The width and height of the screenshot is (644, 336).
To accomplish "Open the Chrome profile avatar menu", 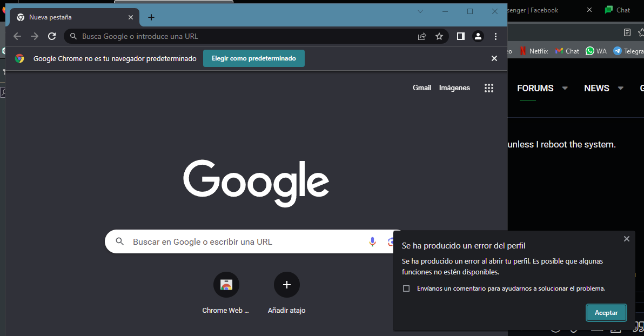I will click(x=478, y=36).
